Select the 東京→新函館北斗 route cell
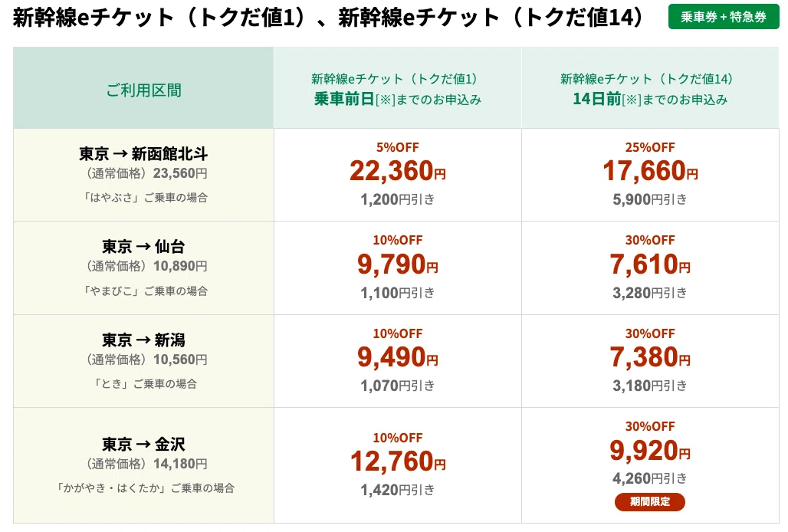 [x=144, y=175]
